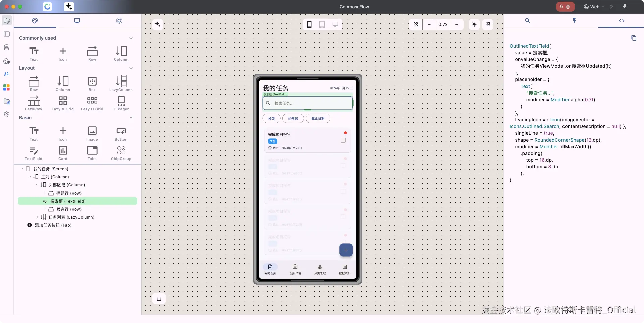Open the panel layout sidebar icon

pyautogui.click(x=7, y=34)
